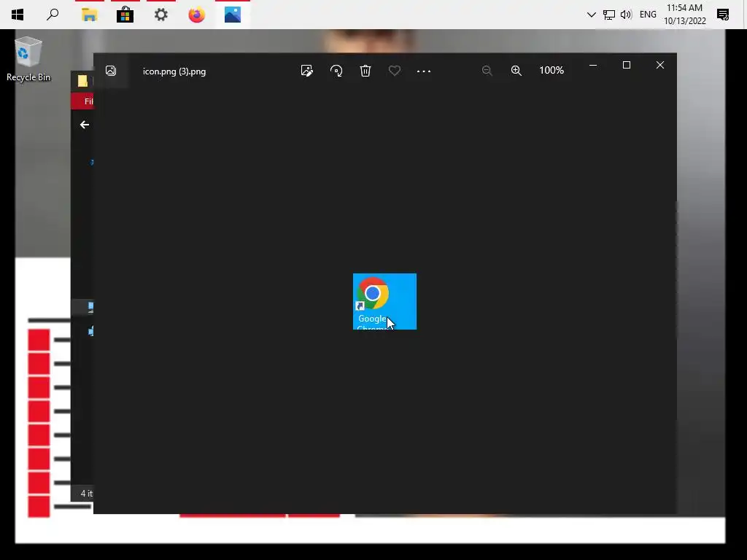Viewport: 747px width, 560px height.
Task: Delete the image with trash icon
Action: tap(365, 71)
